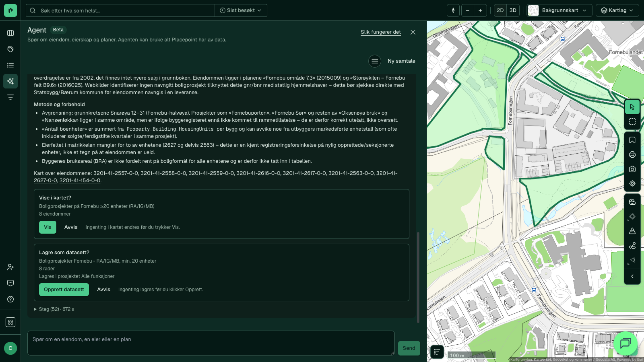Click the print map icon

[632, 155]
